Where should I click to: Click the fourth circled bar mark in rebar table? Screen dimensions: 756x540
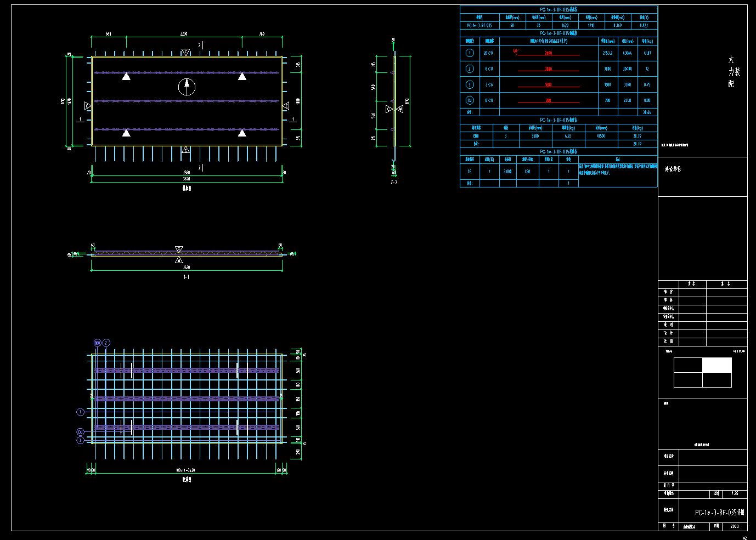(x=470, y=100)
